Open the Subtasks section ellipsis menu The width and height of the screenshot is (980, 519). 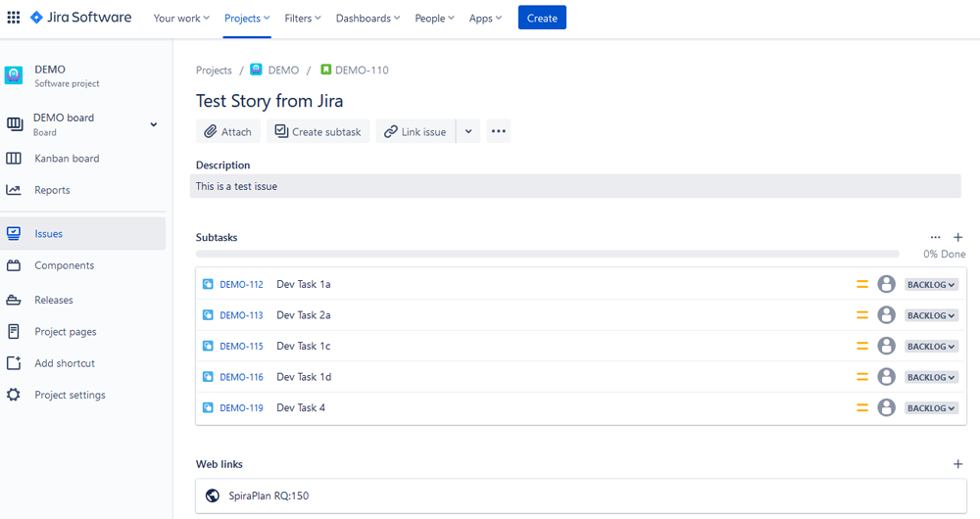coord(935,237)
